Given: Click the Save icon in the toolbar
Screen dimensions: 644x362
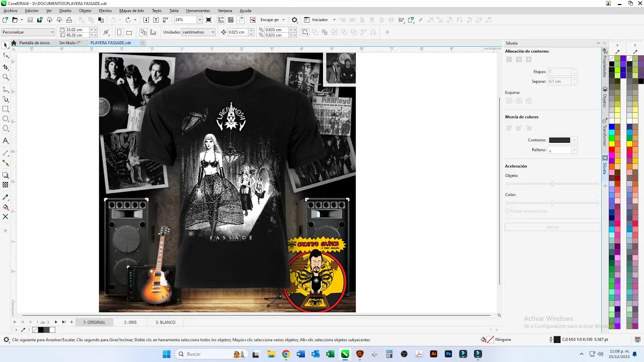Looking at the screenshot, I should (x=30, y=20).
